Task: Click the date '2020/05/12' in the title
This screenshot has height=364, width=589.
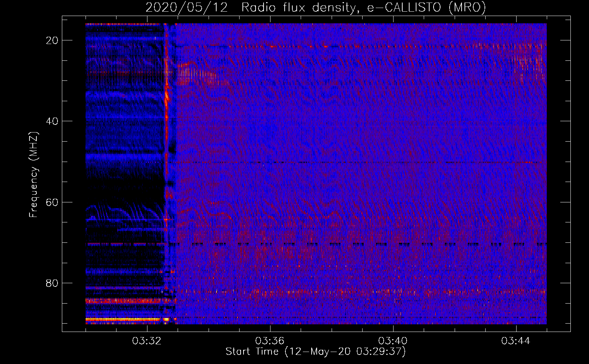Action: click(187, 7)
